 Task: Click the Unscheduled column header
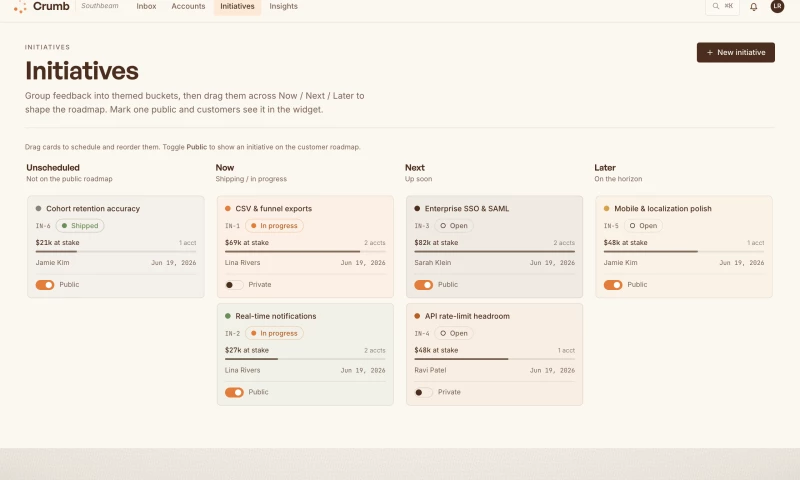(53, 168)
